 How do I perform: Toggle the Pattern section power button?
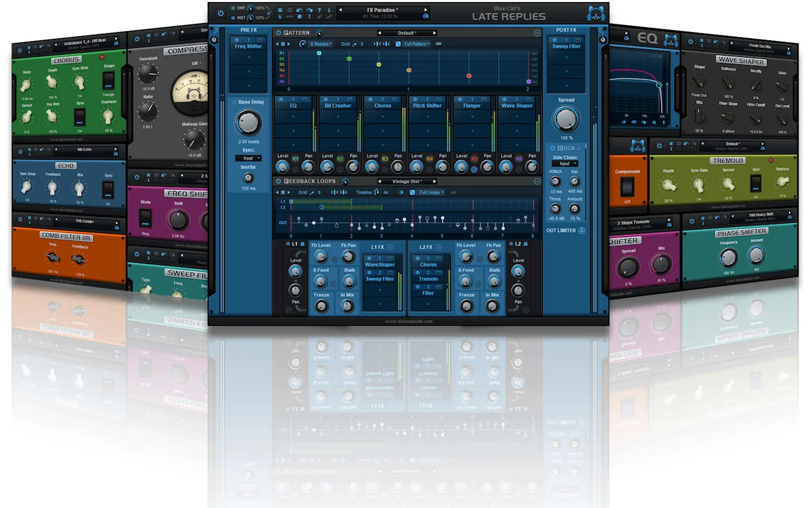tap(278, 33)
